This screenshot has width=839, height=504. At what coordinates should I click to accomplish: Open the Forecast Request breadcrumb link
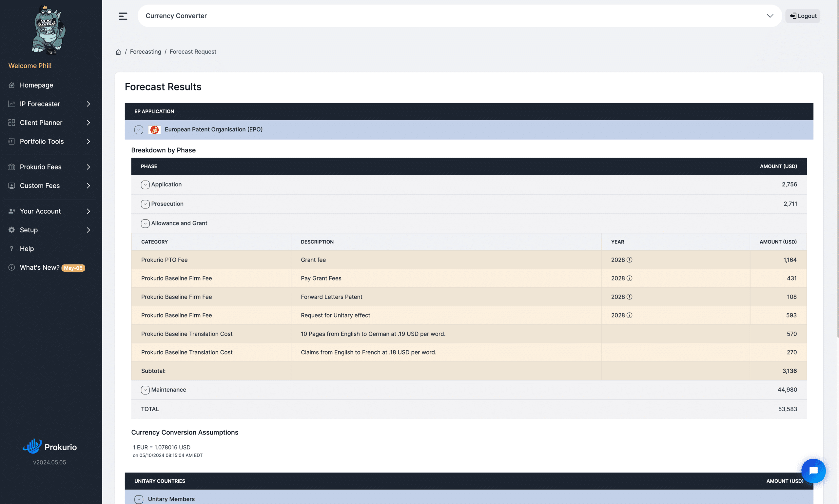coord(193,52)
